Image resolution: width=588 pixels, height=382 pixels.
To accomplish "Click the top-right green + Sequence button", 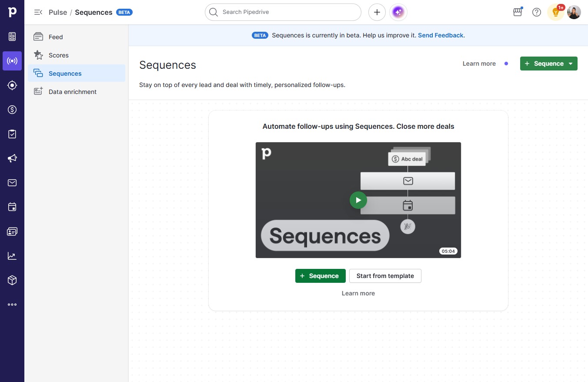I will coord(549,64).
